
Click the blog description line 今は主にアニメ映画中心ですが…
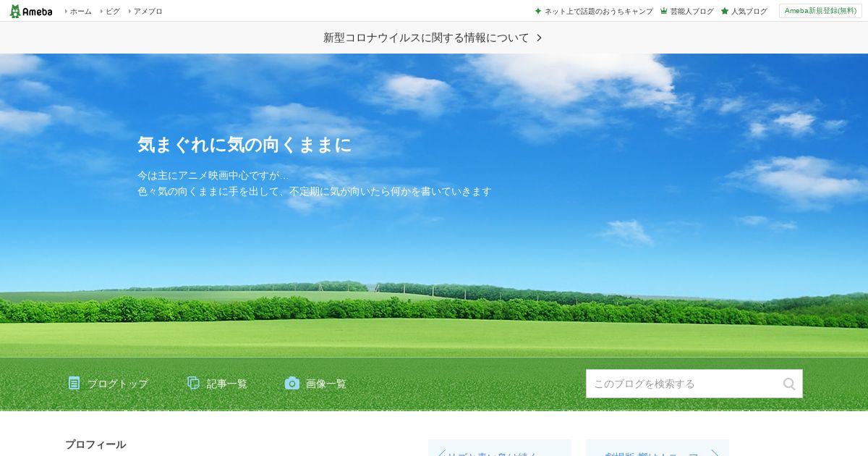click(213, 175)
